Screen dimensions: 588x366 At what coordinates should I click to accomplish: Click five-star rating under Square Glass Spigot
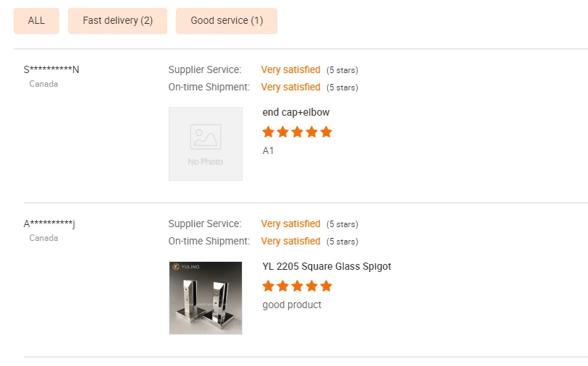pyautogui.click(x=297, y=286)
